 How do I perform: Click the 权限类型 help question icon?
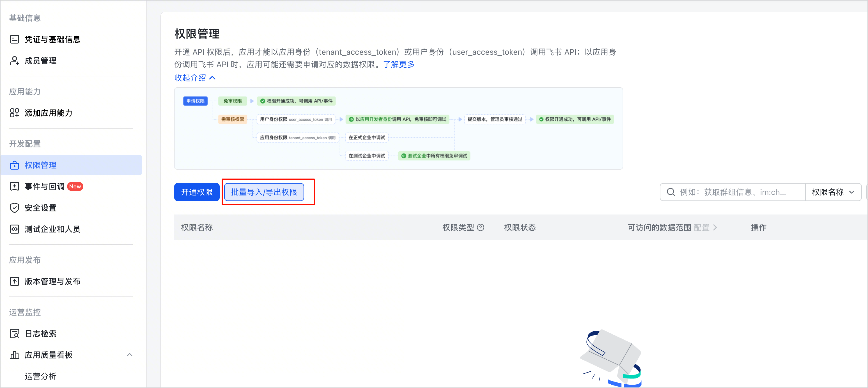tap(481, 227)
